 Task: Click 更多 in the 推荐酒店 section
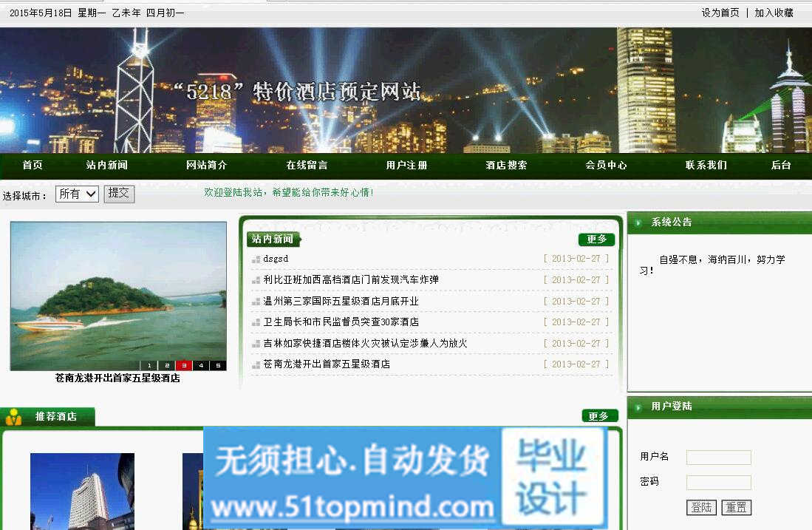pos(600,416)
